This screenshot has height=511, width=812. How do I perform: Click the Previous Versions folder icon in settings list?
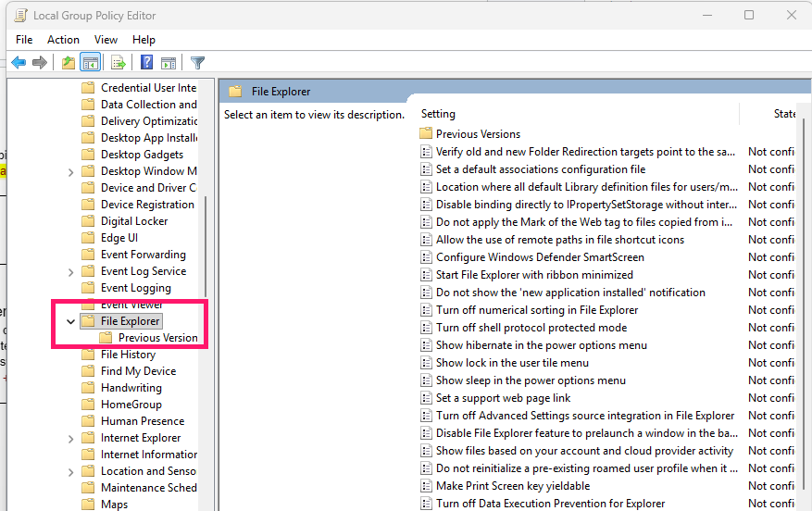point(426,134)
